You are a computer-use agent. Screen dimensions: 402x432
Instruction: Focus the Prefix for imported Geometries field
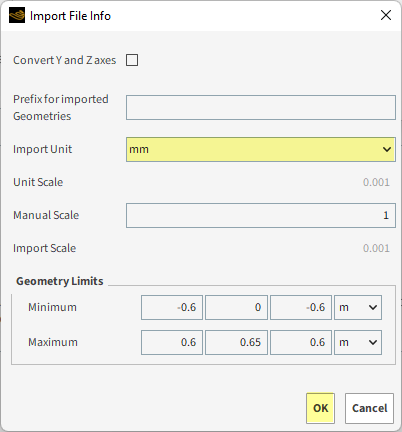(x=261, y=107)
